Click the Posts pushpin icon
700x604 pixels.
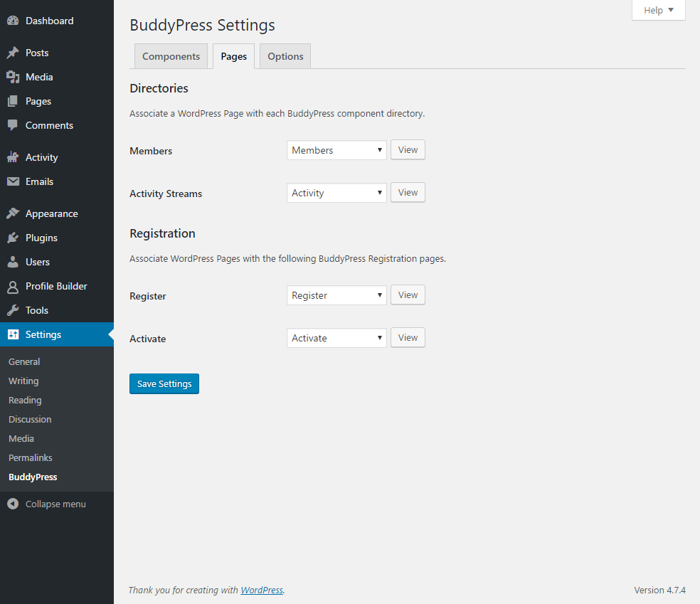(x=13, y=53)
